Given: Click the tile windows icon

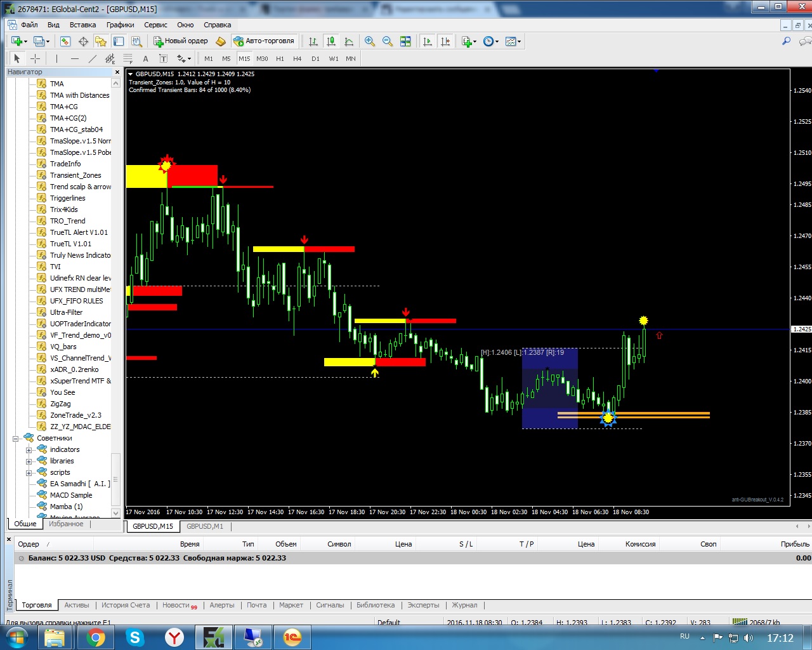Looking at the screenshot, I should pyautogui.click(x=405, y=41).
